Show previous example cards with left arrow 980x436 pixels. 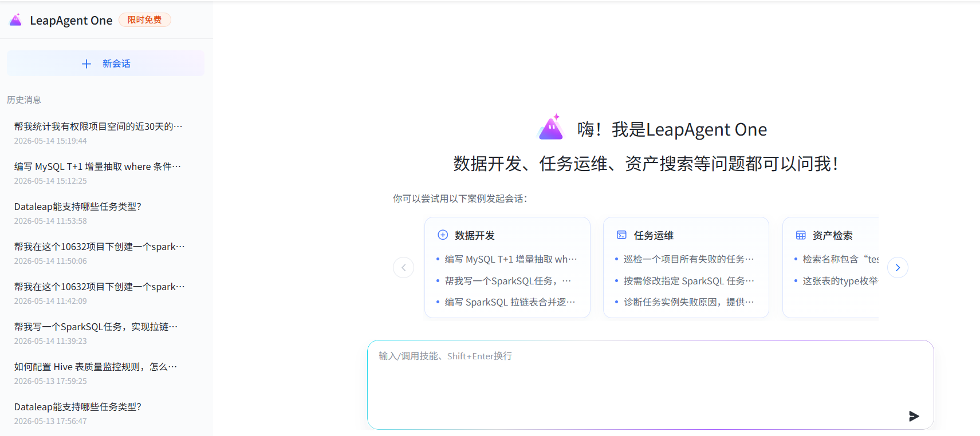coord(404,267)
